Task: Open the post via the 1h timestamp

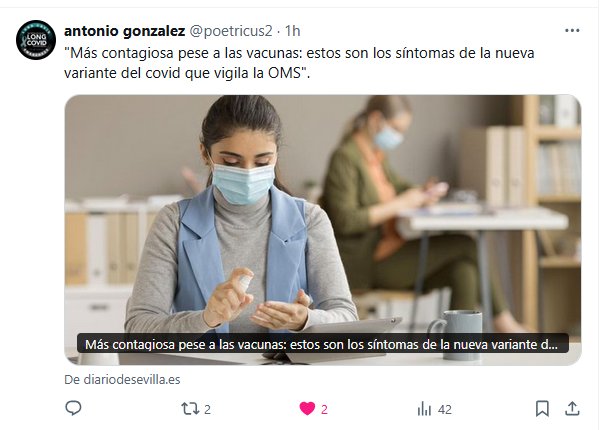Action: 293,31
